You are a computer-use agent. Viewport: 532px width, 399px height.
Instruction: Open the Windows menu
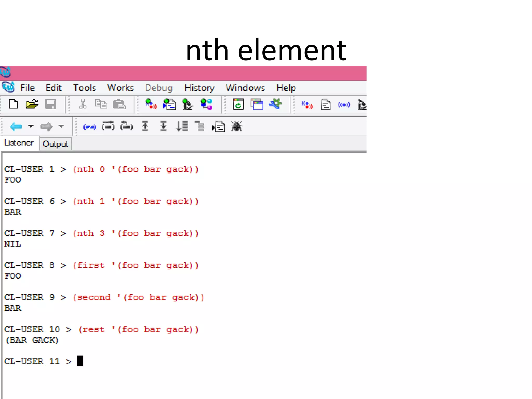click(x=245, y=88)
